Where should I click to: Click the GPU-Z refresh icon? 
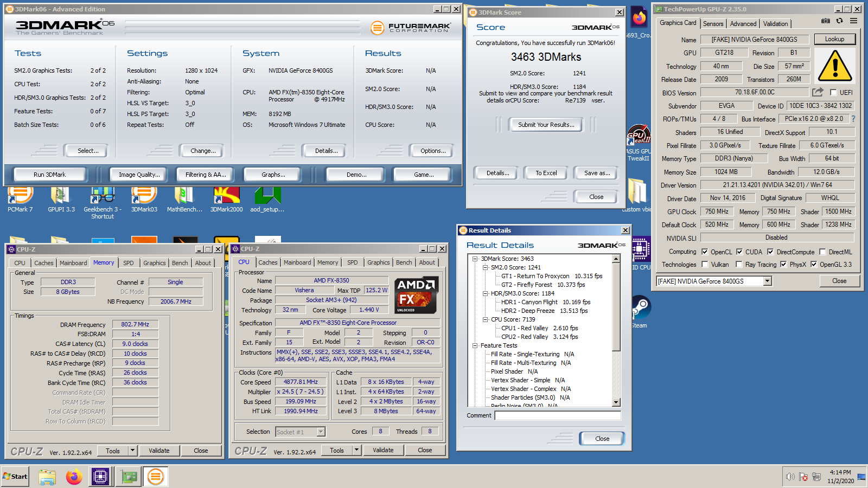point(839,21)
